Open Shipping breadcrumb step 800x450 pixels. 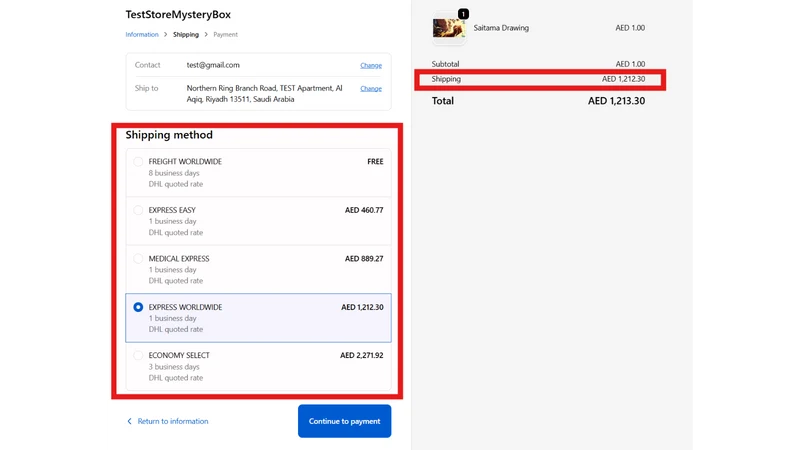pyautogui.click(x=186, y=35)
